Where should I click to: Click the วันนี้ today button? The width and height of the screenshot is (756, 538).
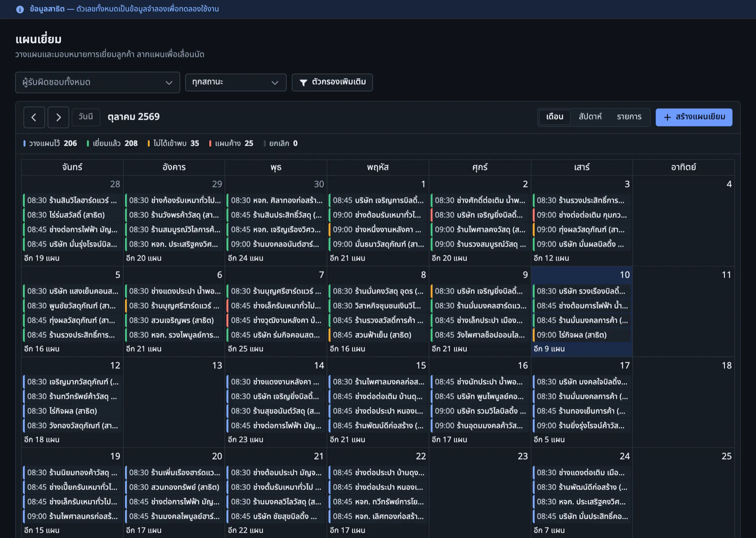click(x=86, y=117)
